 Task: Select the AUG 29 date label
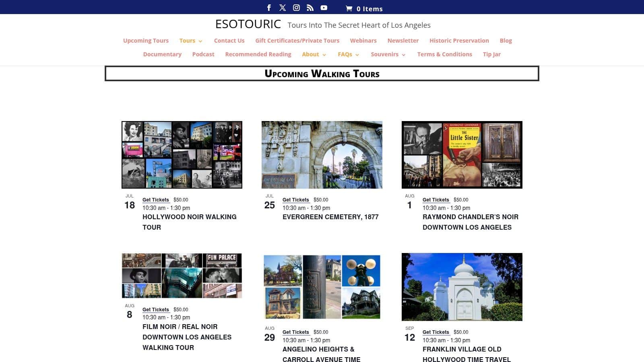[x=270, y=334]
